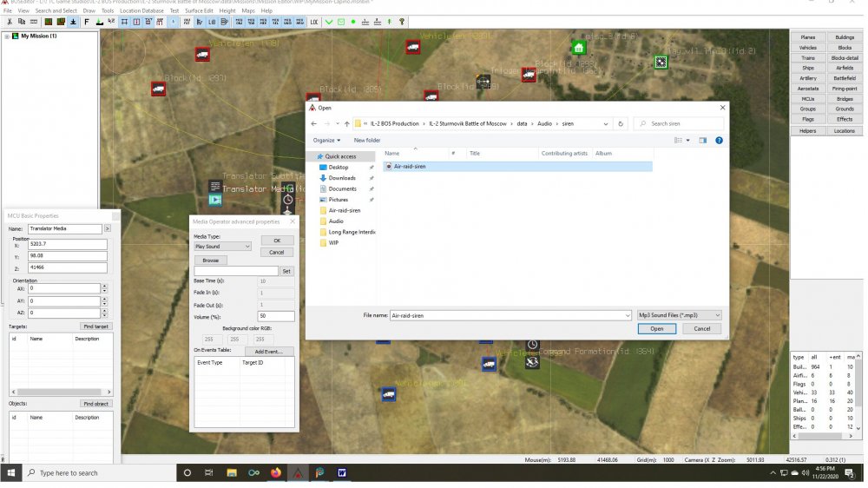The height and width of the screenshot is (488, 868).
Task: Expand the My Mission tree node
Action: tap(8, 36)
